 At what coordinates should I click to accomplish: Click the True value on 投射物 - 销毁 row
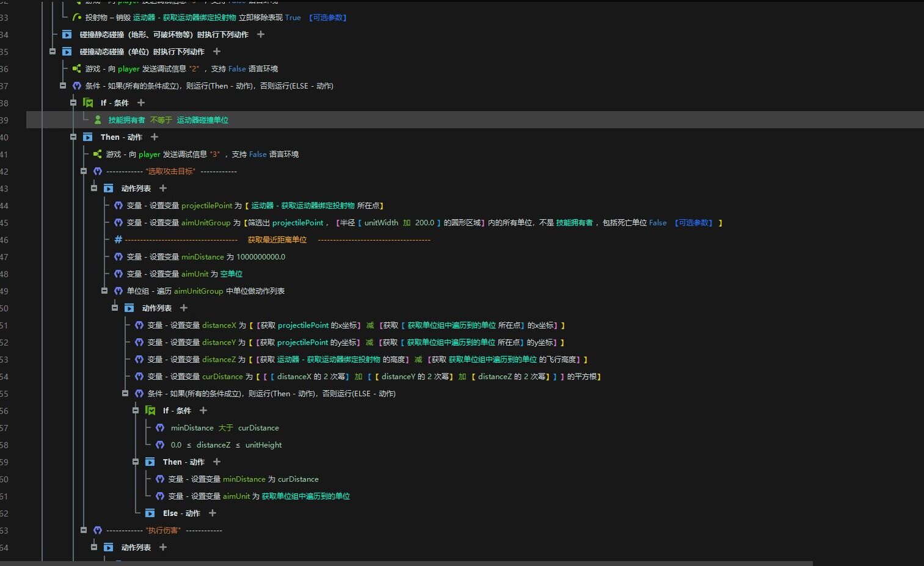[x=293, y=17]
